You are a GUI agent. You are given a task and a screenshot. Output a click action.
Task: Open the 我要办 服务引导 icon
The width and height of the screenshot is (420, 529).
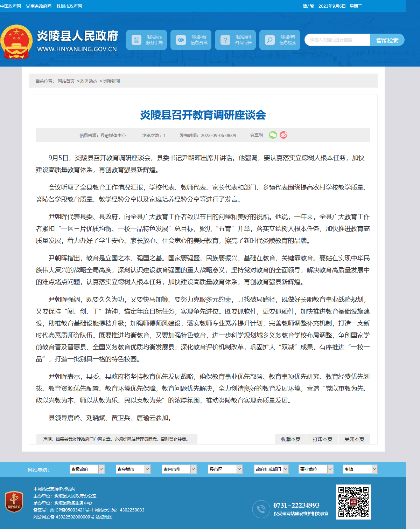tap(137, 40)
